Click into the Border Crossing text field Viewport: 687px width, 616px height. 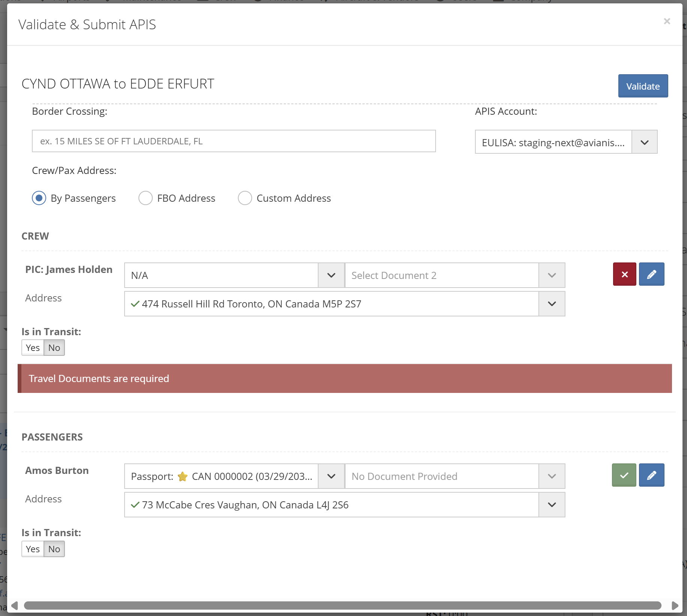(233, 141)
